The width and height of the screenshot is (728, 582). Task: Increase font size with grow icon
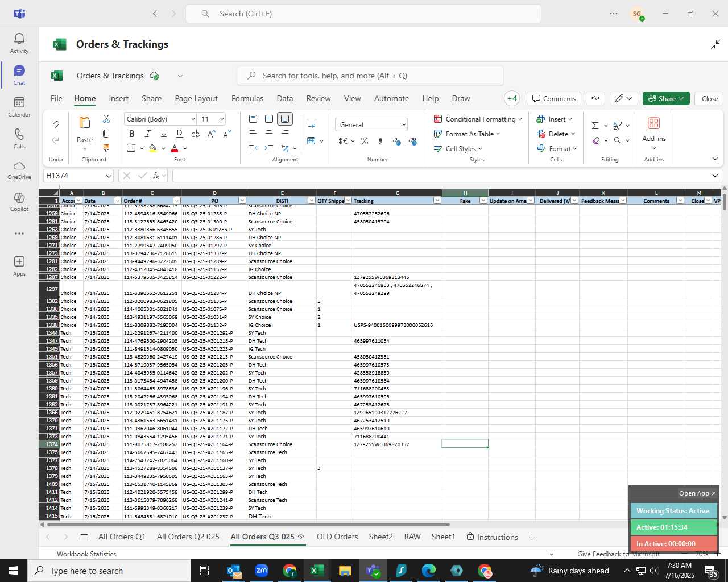[212, 134]
